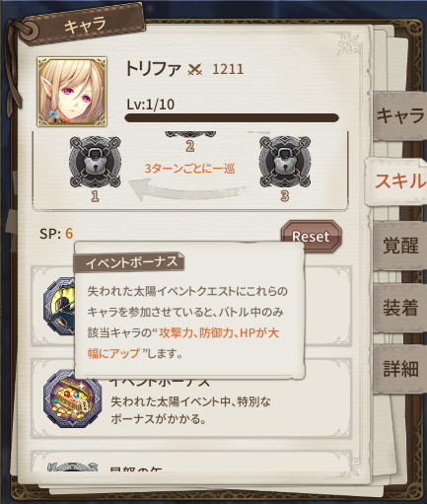Click locked skill slot 1 padlock icon
Screen dimensions: 427x504
point(95,162)
